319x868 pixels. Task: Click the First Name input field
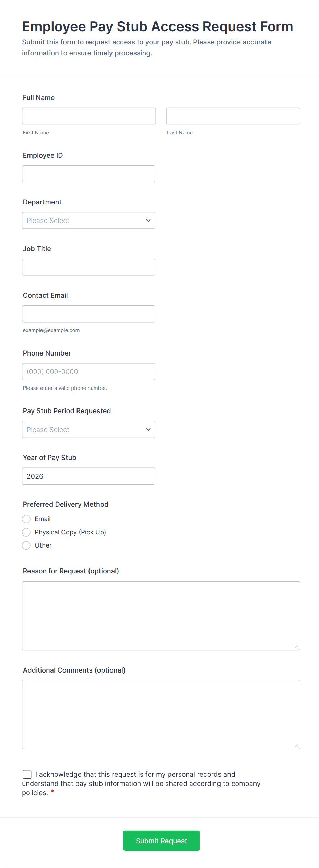pyautogui.click(x=89, y=116)
